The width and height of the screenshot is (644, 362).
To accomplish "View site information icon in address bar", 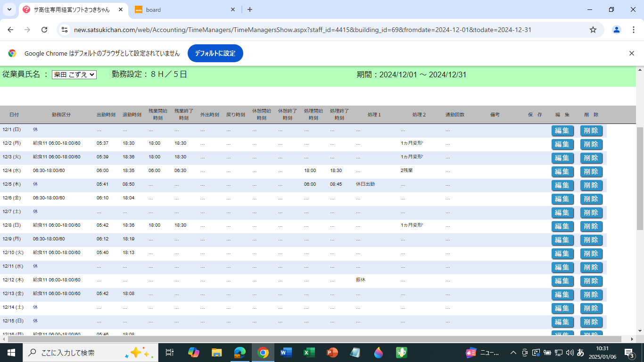I will pos(65,30).
